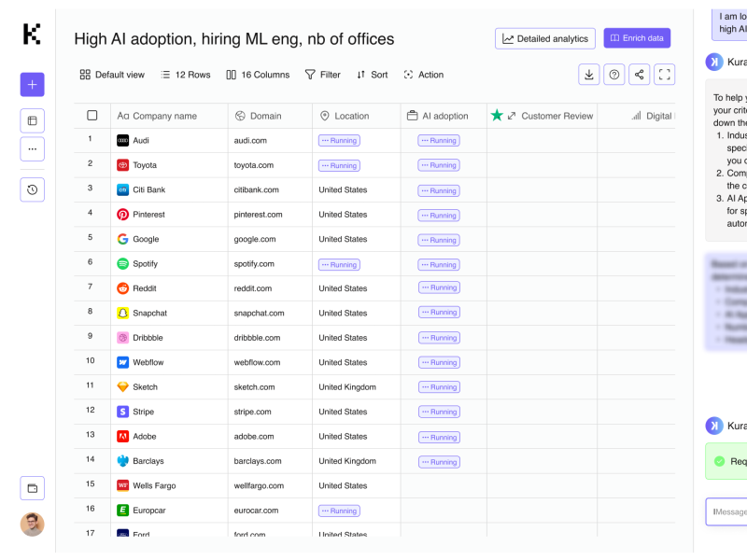747x560 pixels.
Task: Open the history clock icon in sidebar
Action: [32, 189]
